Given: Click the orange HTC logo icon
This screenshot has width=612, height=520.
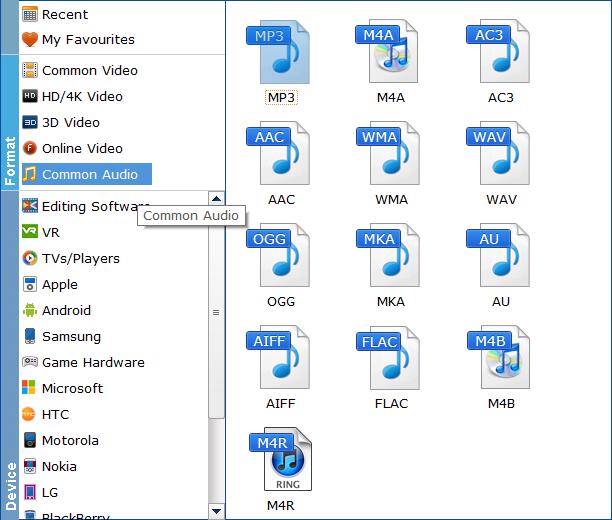Looking at the screenshot, I should tap(29, 414).
